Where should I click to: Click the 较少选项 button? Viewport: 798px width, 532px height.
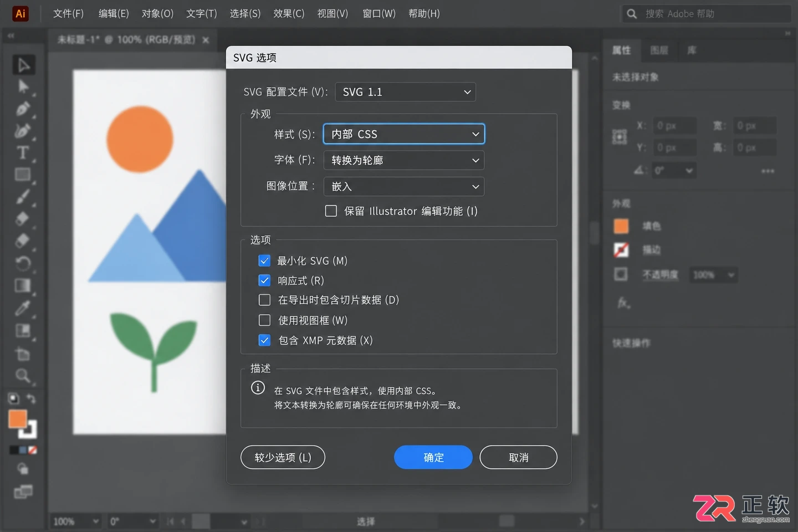283,457
